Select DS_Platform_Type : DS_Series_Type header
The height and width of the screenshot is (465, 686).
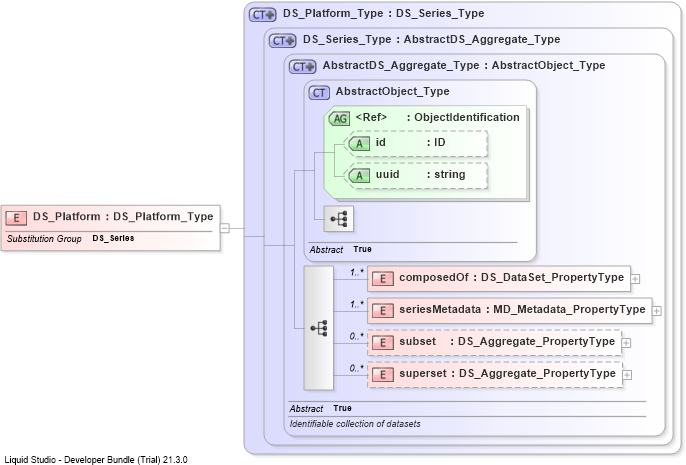383,14
